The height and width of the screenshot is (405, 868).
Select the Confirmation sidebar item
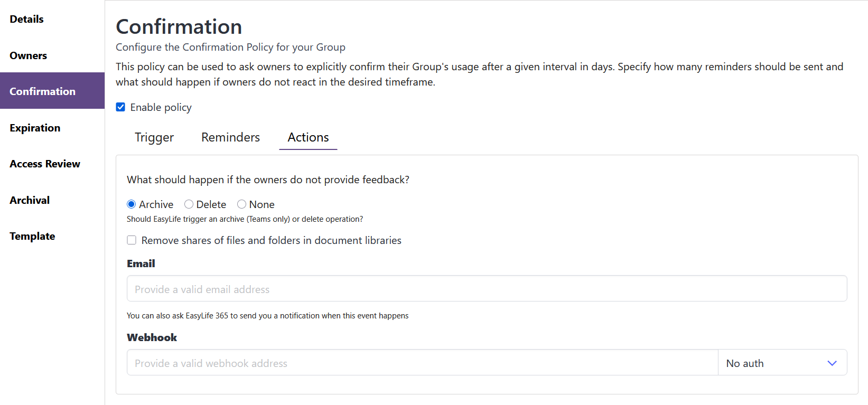[42, 91]
